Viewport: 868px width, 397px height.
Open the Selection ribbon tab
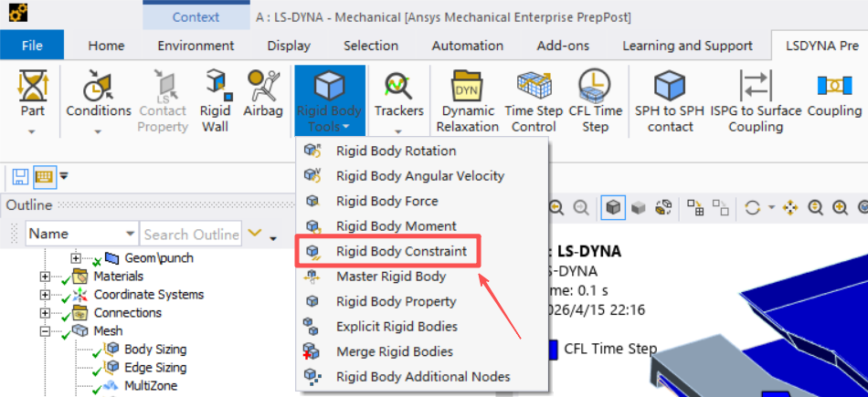[371, 46]
